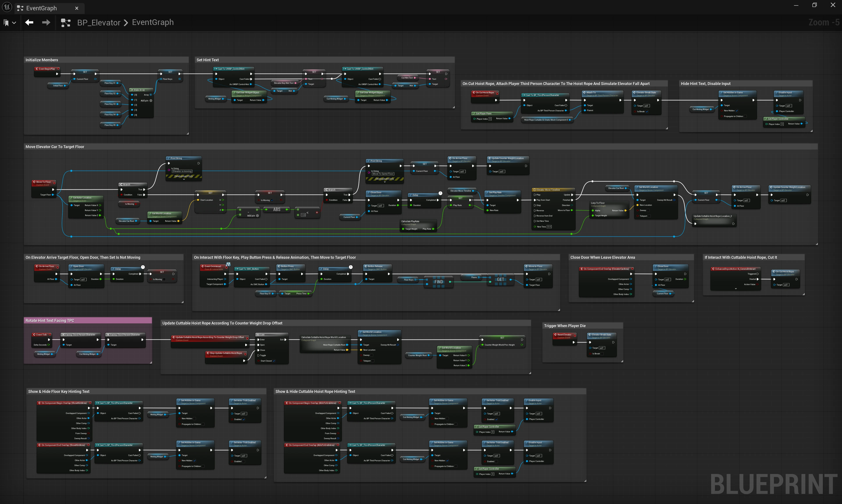Navigate back with the left arrow
Image resolution: width=842 pixels, height=504 pixels.
29,22
